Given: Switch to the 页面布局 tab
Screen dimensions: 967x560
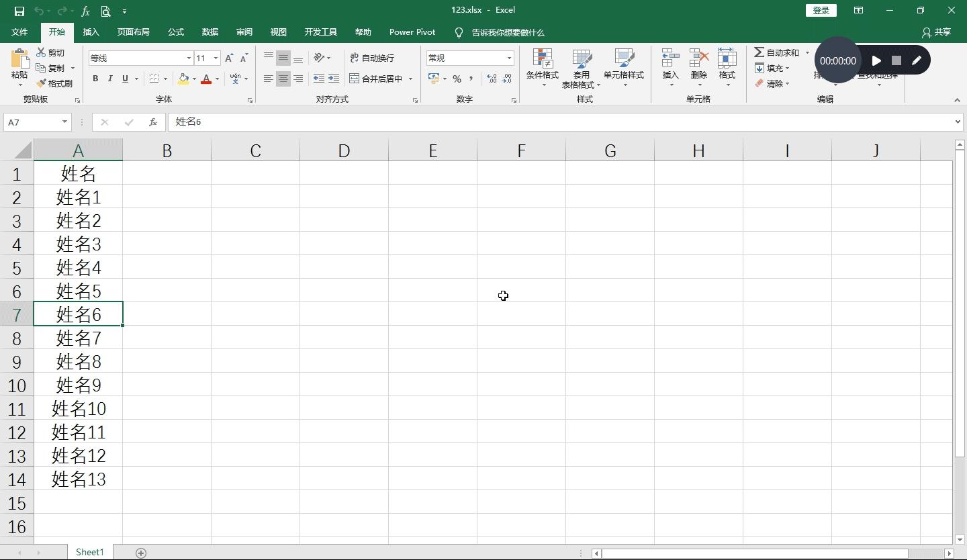Looking at the screenshot, I should [133, 32].
